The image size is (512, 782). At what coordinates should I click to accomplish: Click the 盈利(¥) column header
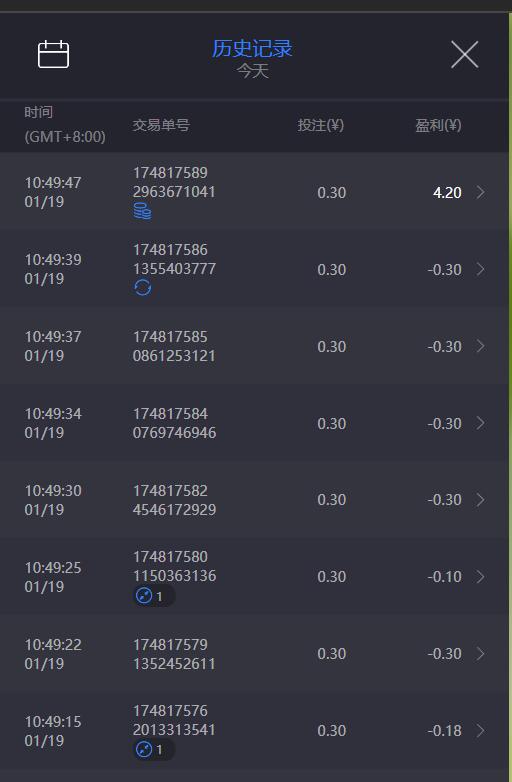438,125
